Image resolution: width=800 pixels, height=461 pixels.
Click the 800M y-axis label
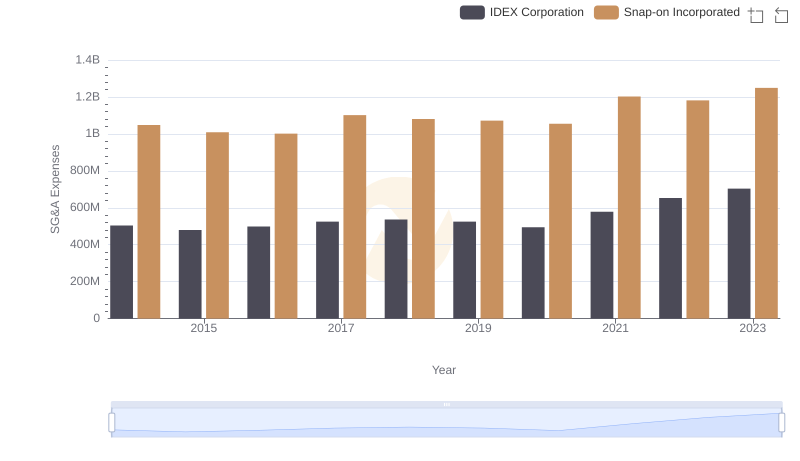pos(85,170)
